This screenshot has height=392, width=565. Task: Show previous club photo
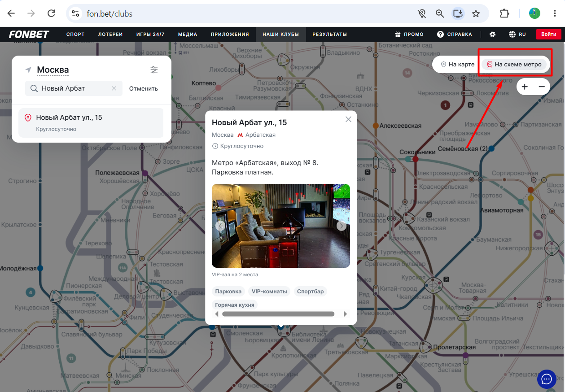(220, 226)
